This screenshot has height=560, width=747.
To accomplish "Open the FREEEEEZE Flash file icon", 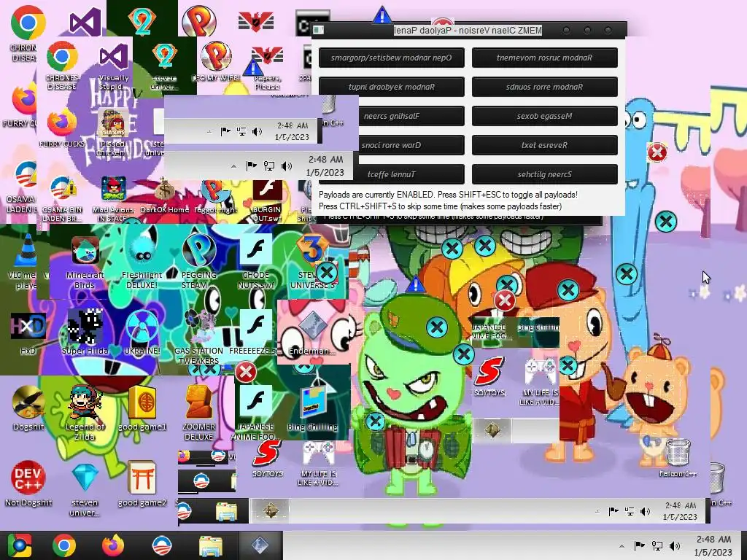I will (x=255, y=332).
